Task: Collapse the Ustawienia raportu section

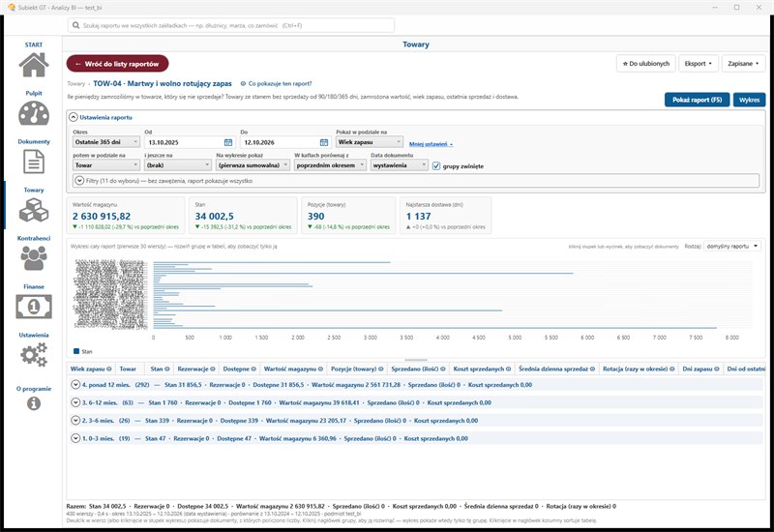Action: coord(74,117)
